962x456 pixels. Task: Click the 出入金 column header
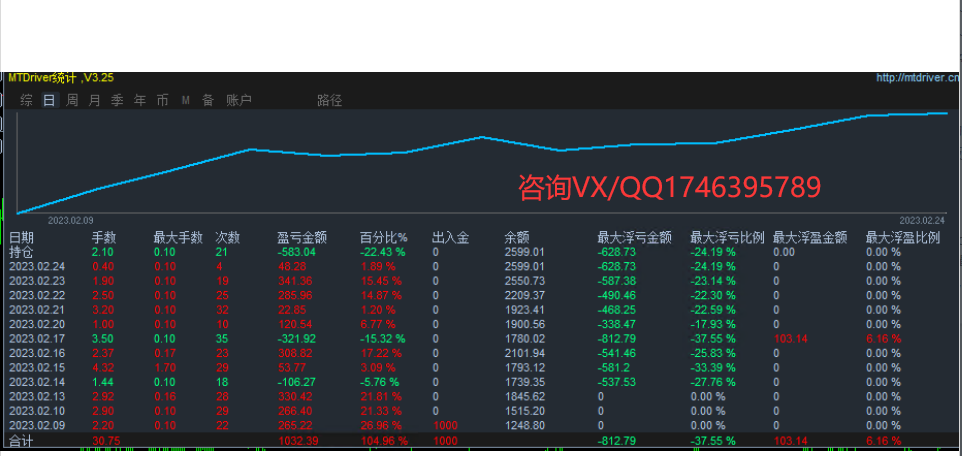click(450, 238)
